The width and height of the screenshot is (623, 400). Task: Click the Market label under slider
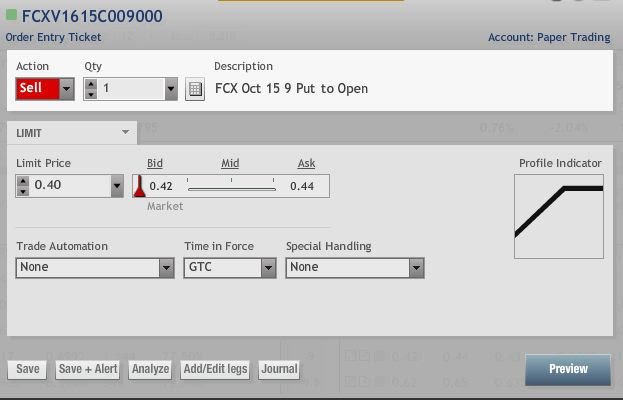pos(165,206)
